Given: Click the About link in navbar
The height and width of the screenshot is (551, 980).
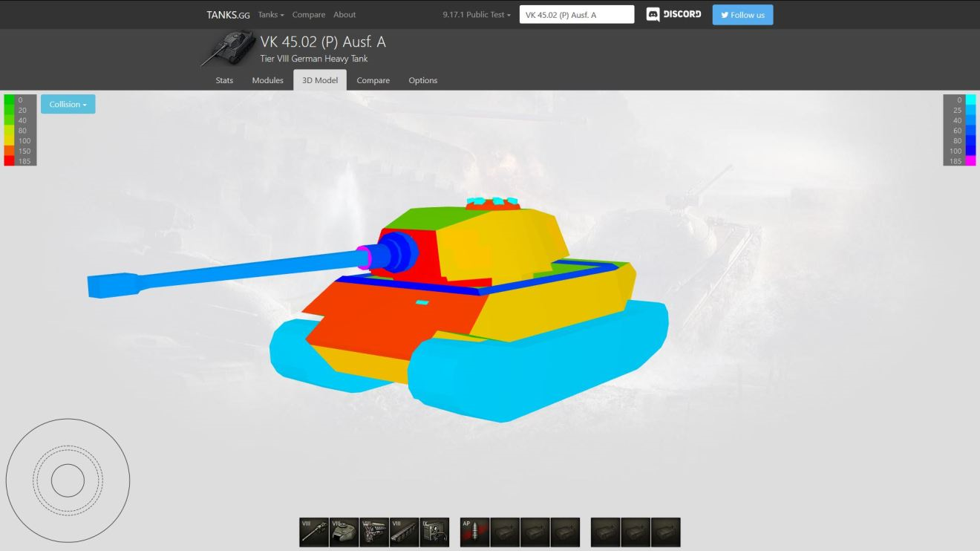Looking at the screenshot, I should click(344, 15).
